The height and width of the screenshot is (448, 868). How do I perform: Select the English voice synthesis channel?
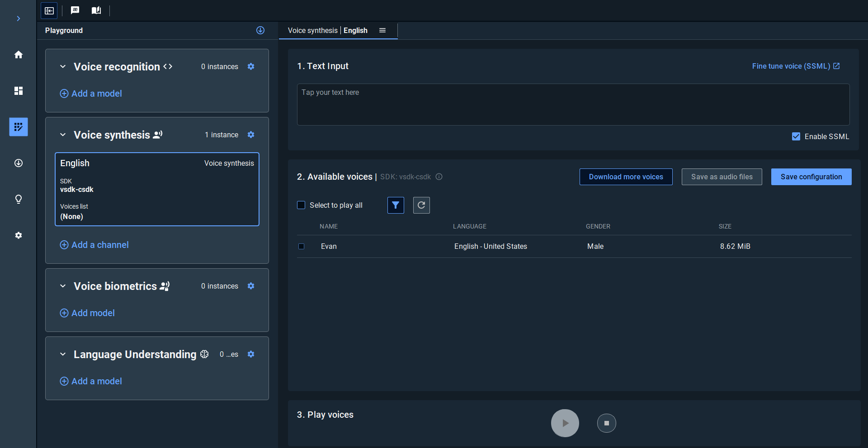click(x=157, y=189)
